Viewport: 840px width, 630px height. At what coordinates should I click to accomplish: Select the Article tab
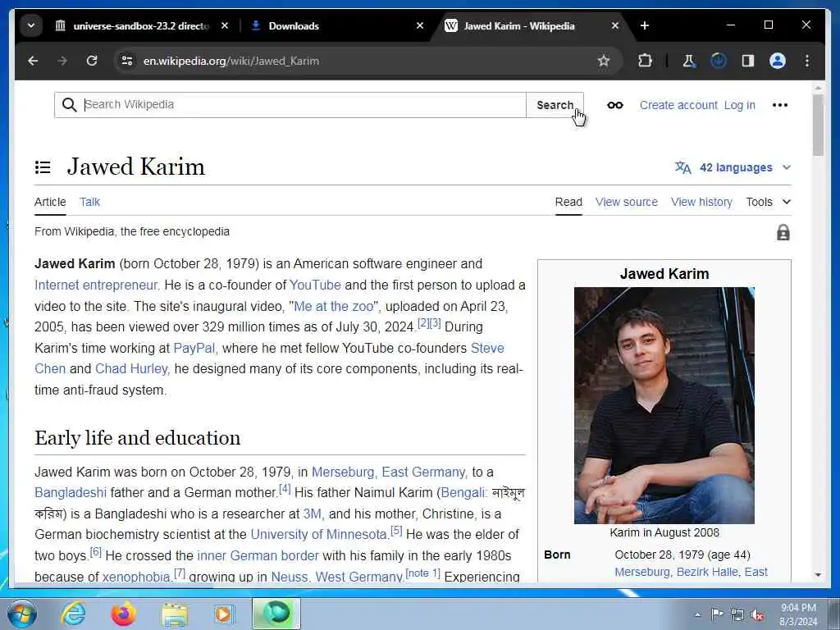(50, 202)
